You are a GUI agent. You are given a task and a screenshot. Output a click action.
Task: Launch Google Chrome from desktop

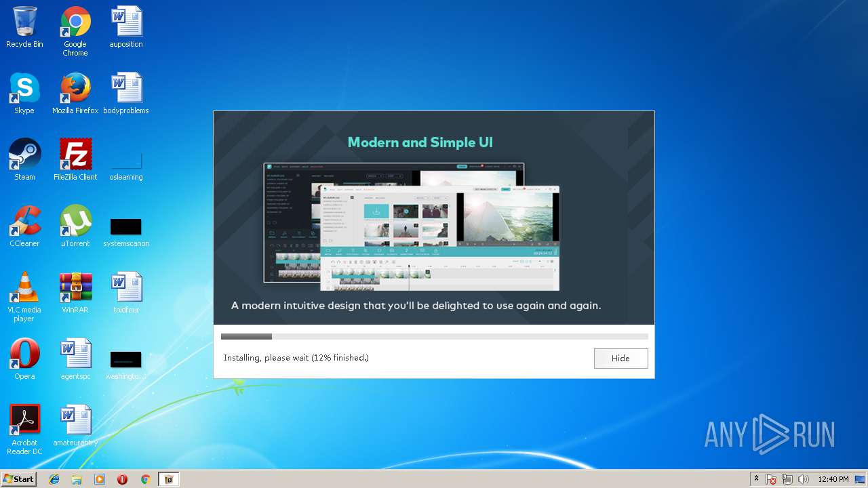(x=75, y=31)
